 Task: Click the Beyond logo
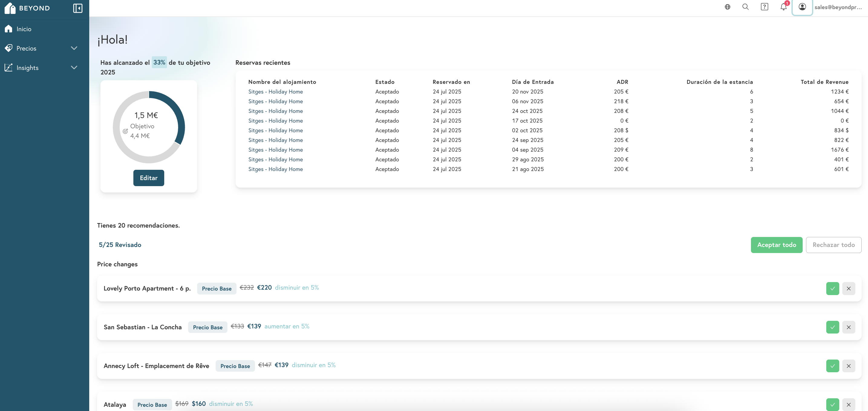click(x=27, y=8)
